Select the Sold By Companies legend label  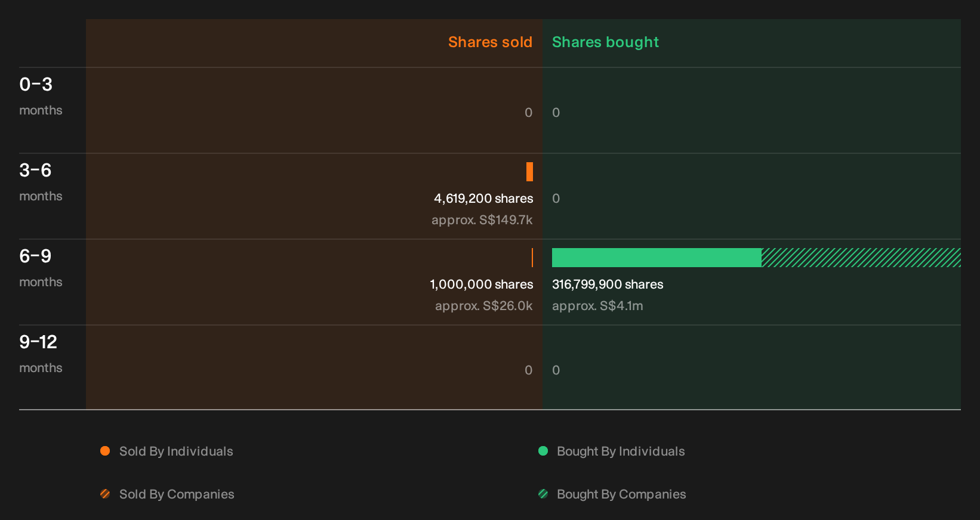coord(177,494)
